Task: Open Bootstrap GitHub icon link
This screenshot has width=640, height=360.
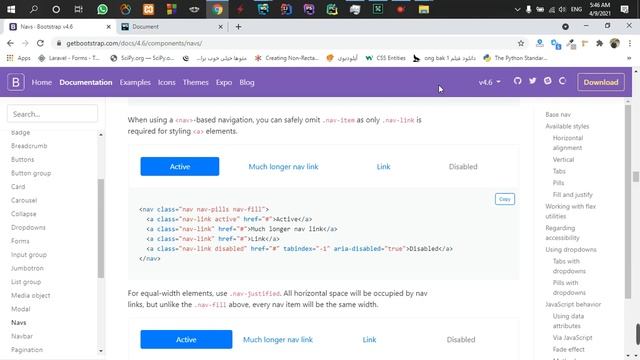Action: (518, 81)
